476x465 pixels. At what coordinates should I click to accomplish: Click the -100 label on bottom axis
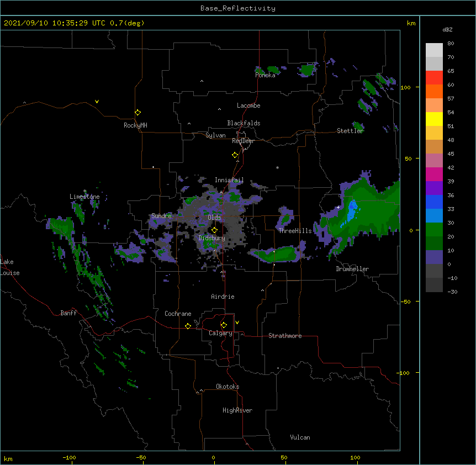69,457
